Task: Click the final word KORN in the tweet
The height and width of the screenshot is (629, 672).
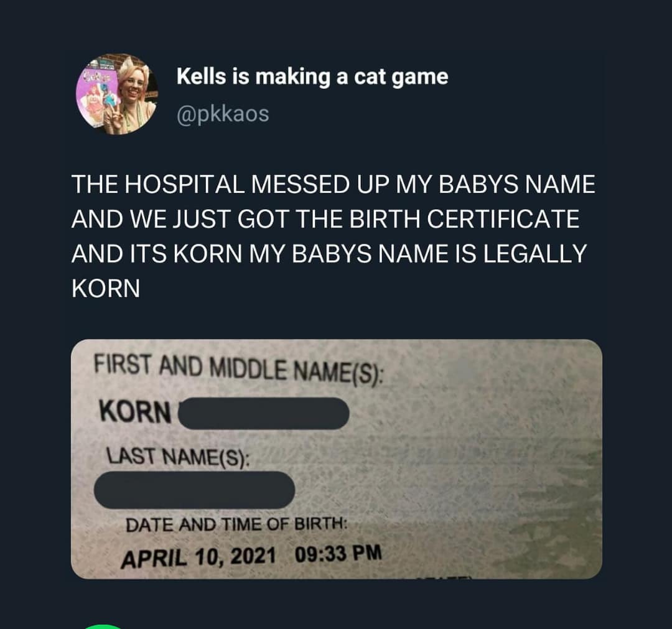Action: (106, 288)
